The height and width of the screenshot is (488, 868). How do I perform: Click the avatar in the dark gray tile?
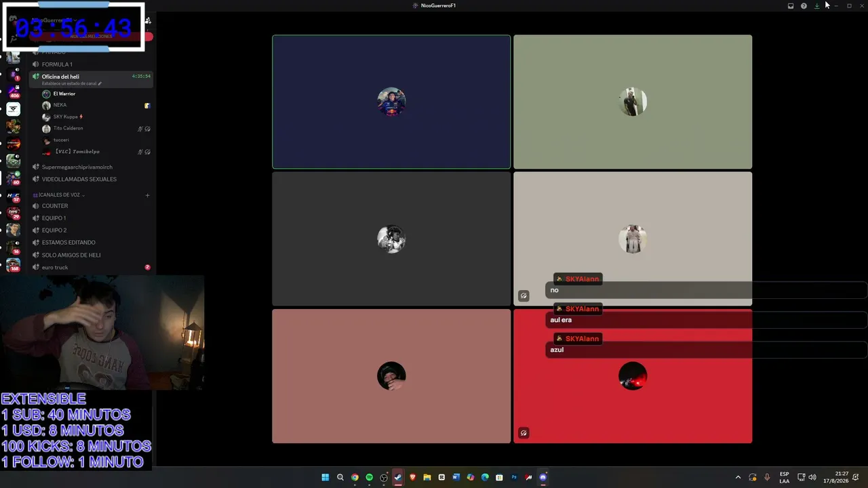click(x=391, y=239)
